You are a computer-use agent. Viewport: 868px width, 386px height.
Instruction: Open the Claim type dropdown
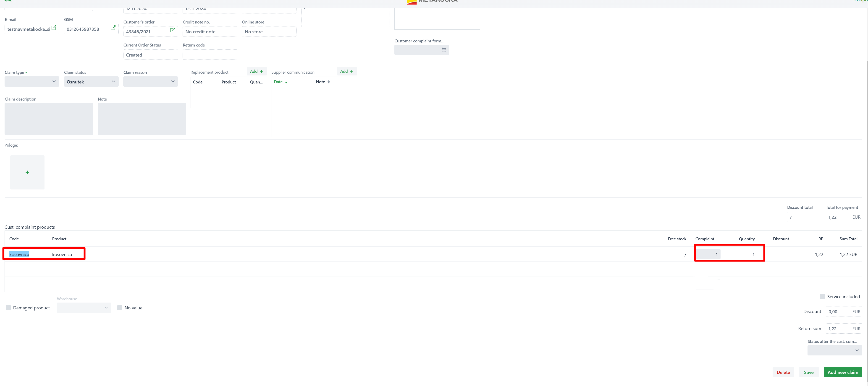point(32,82)
